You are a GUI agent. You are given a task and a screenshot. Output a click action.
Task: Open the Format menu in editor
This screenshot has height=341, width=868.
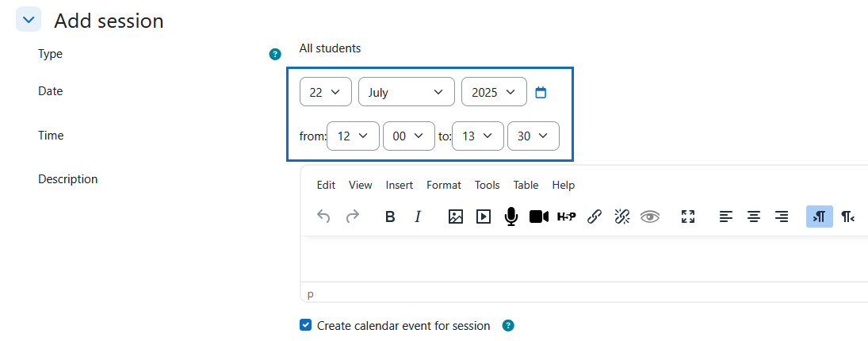coord(444,185)
